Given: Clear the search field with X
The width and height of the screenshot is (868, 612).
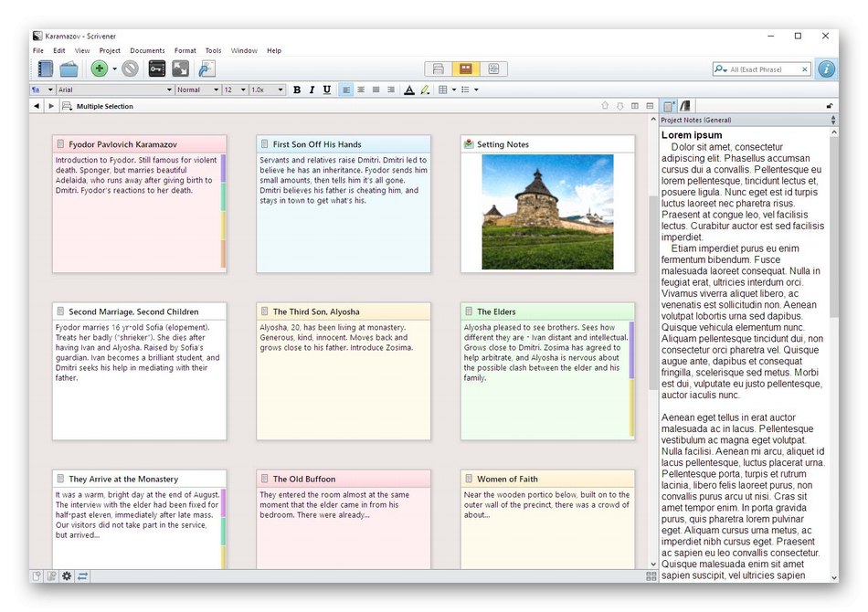Looking at the screenshot, I should [804, 69].
